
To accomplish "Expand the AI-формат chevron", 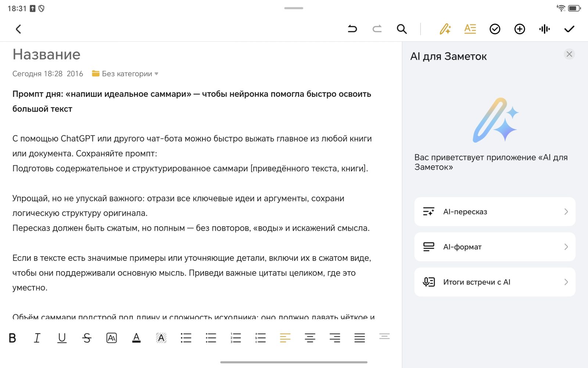I will 566,247.
